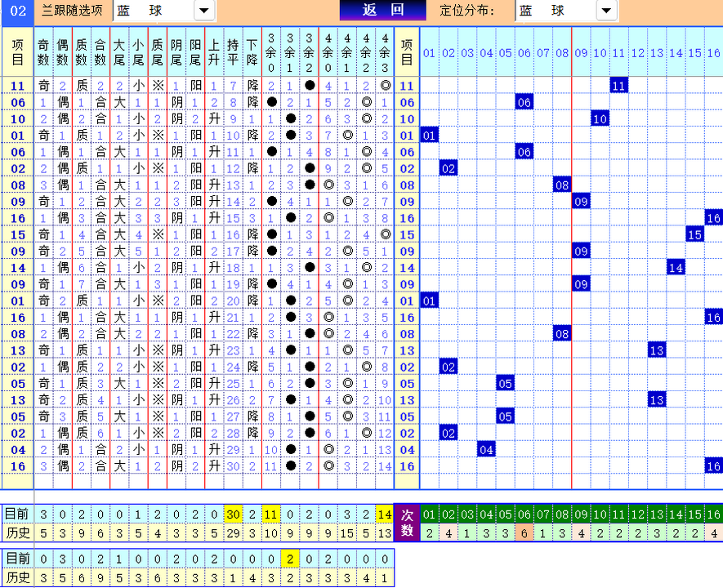Select the 4余0 column header
Viewport: 723px width, 588px height.
328,51
